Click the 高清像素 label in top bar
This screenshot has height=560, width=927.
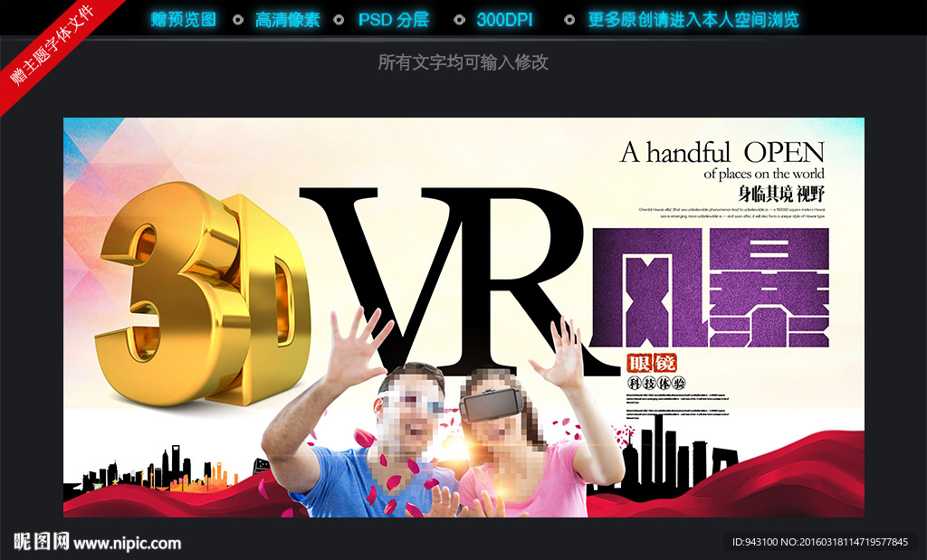pyautogui.click(x=287, y=20)
